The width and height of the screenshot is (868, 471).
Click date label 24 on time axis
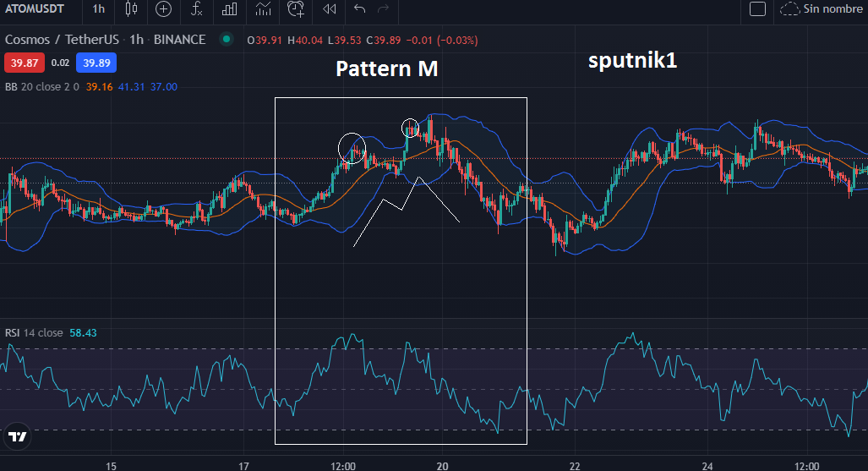pos(707,466)
